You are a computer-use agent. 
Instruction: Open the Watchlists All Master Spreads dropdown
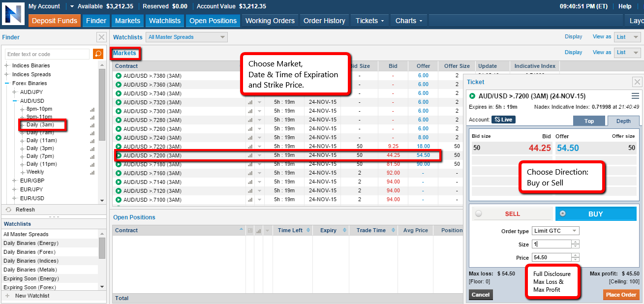[186, 37]
